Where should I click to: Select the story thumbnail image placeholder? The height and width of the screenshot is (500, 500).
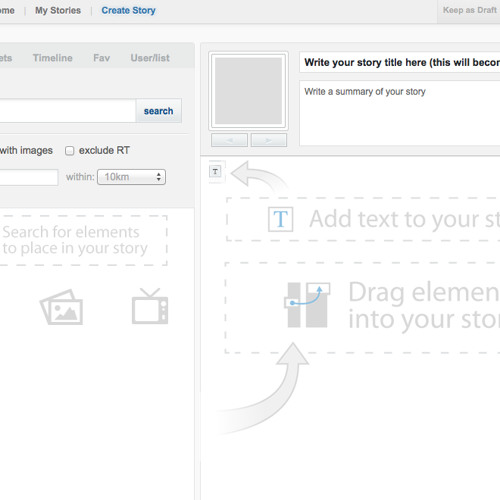click(248, 91)
